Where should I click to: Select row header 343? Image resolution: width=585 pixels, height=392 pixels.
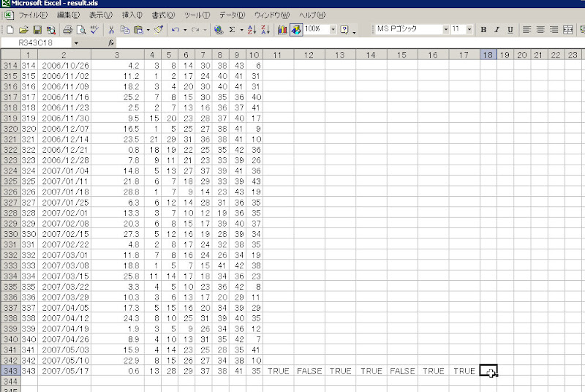click(x=10, y=371)
